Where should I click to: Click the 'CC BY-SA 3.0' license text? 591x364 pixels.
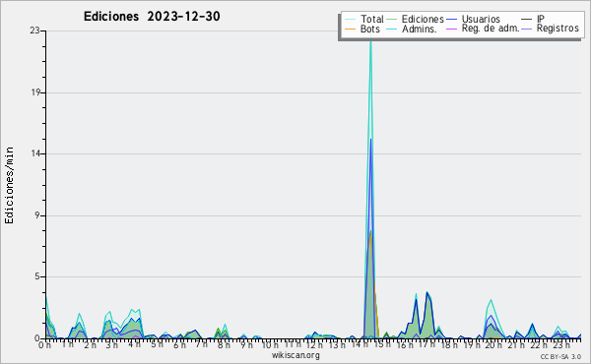[x=560, y=356]
